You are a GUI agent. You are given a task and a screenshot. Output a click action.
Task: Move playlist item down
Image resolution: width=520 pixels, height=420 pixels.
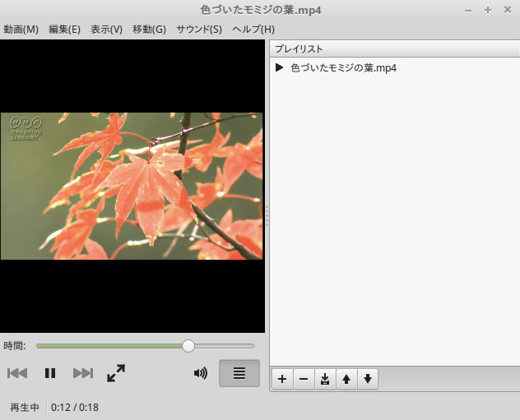(368, 379)
